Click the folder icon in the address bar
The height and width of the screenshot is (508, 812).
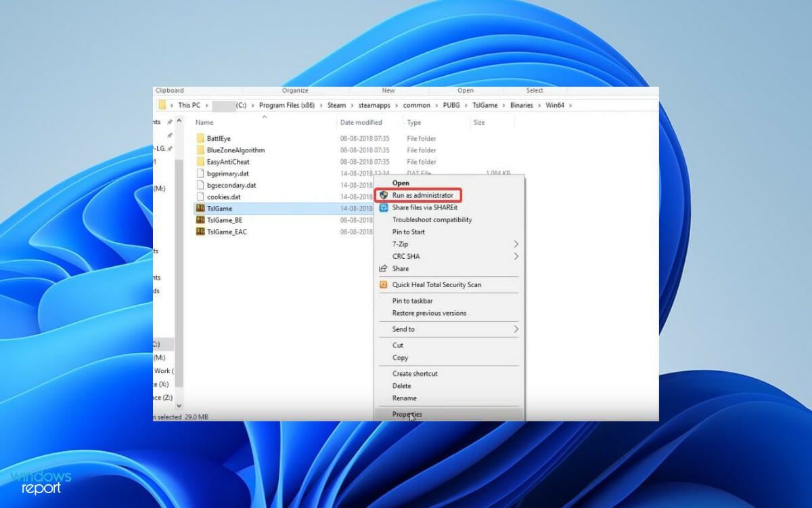pos(163,105)
